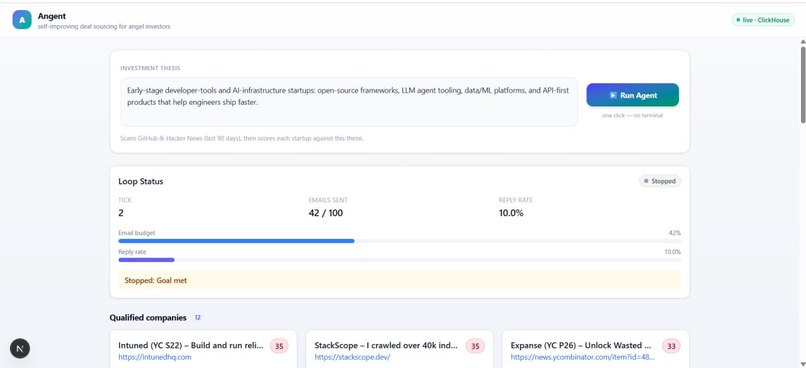Click the scrollbar down arrow
This screenshot has width=806, height=368.
[x=803, y=364]
